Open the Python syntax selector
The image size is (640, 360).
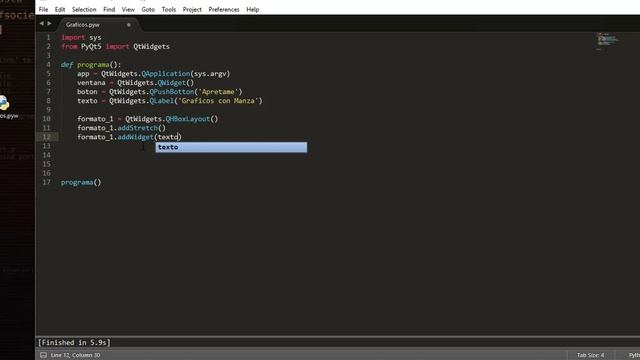tap(634, 355)
